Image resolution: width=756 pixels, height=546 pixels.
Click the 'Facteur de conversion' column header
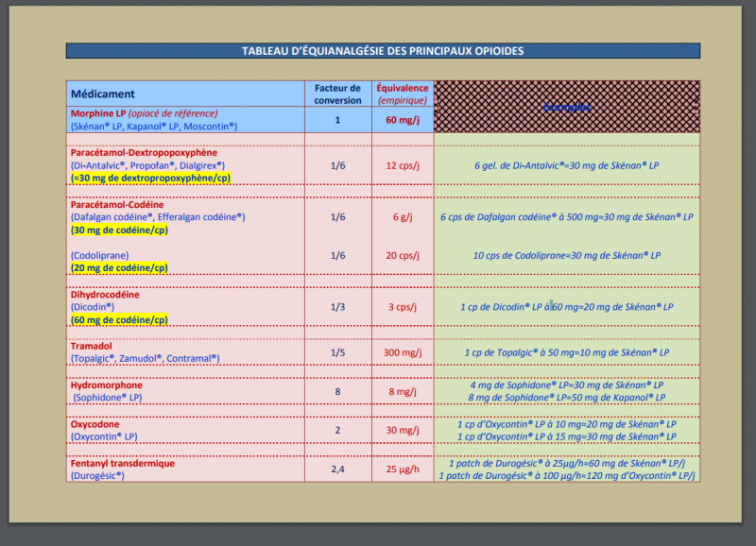337,94
